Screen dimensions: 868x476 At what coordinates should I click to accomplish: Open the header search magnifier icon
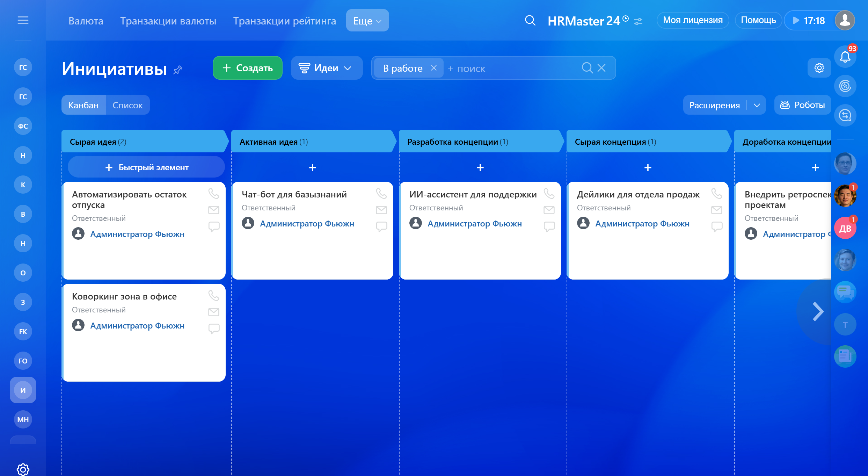pos(530,21)
